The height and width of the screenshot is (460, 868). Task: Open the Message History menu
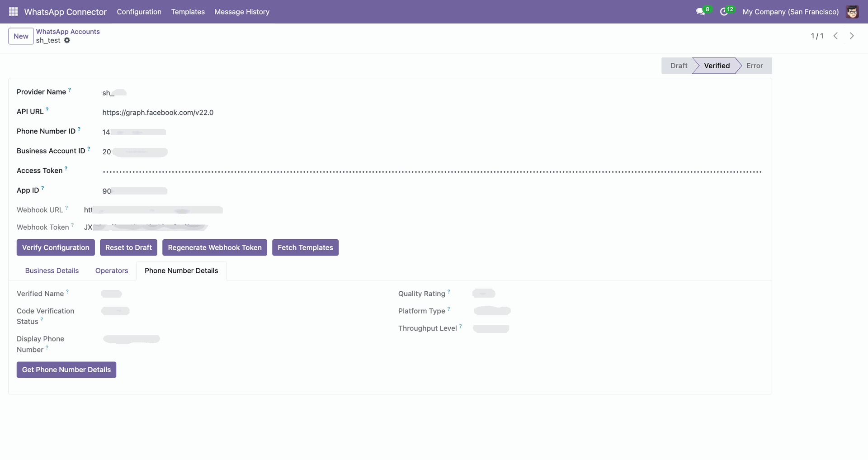(242, 12)
